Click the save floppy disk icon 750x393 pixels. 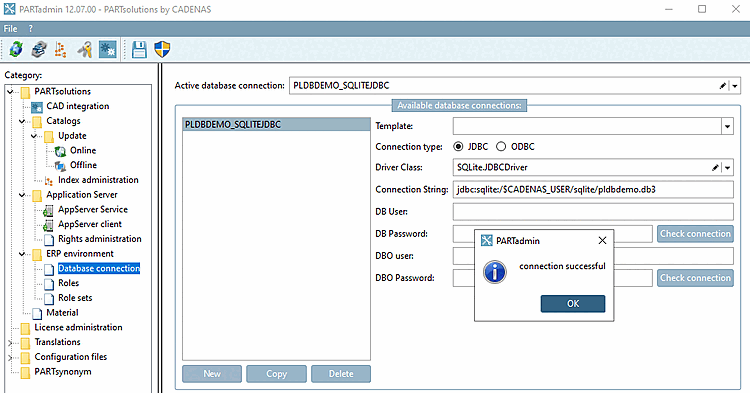pos(139,49)
